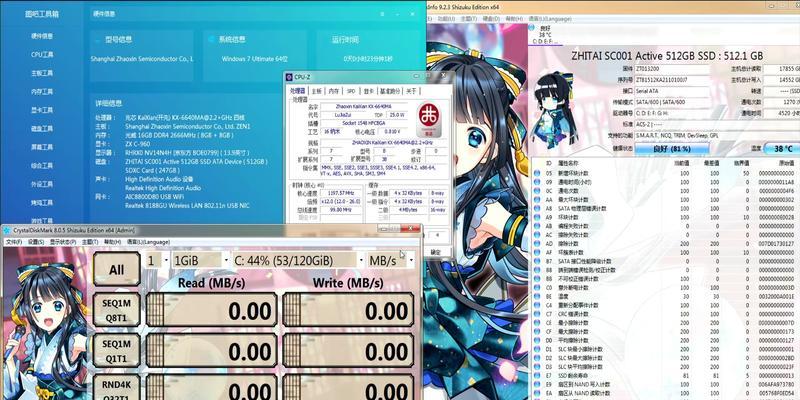Image resolution: width=800 pixels, height=400 pixels.
Task: Open CPU工具 in the toolbox sidebar
Action: pyautogui.click(x=42, y=55)
